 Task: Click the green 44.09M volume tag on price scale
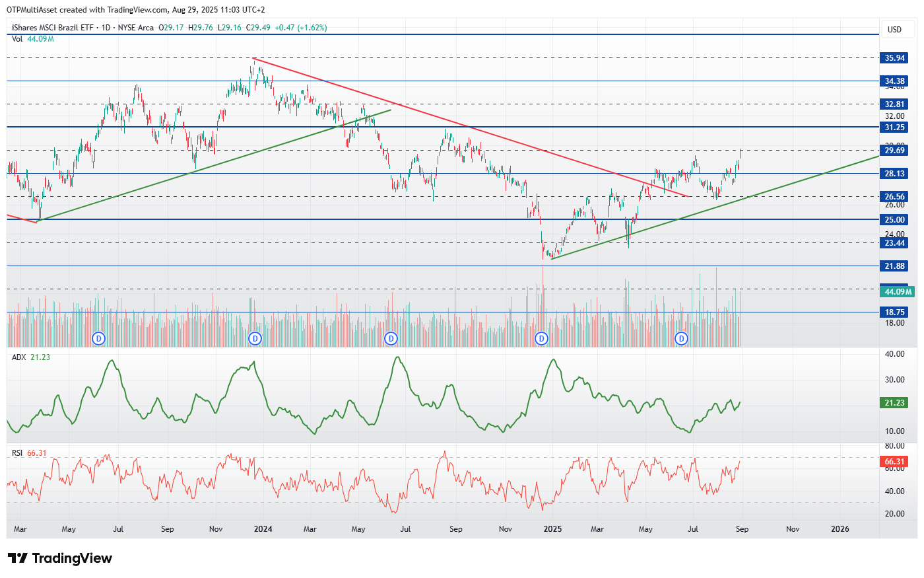pos(898,292)
